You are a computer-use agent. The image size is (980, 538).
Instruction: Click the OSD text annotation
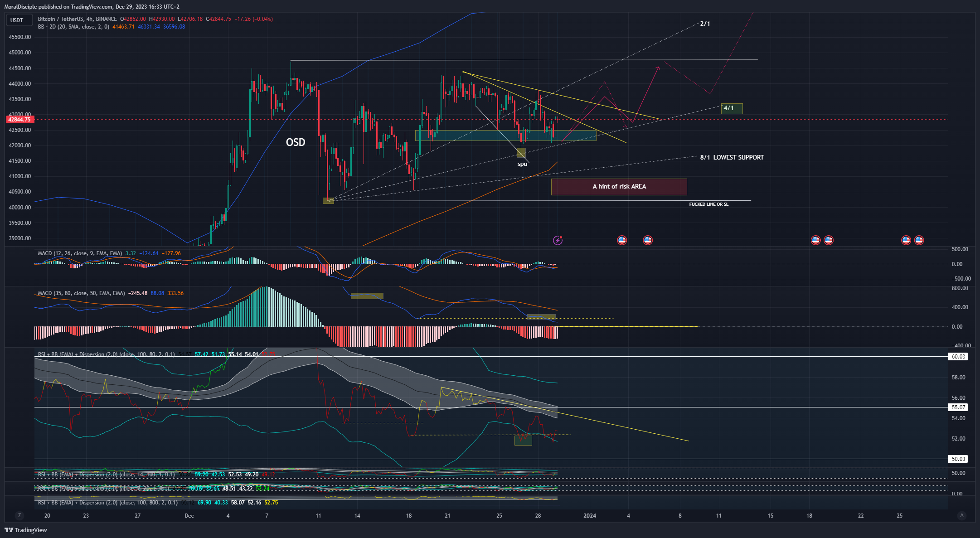[x=296, y=142]
